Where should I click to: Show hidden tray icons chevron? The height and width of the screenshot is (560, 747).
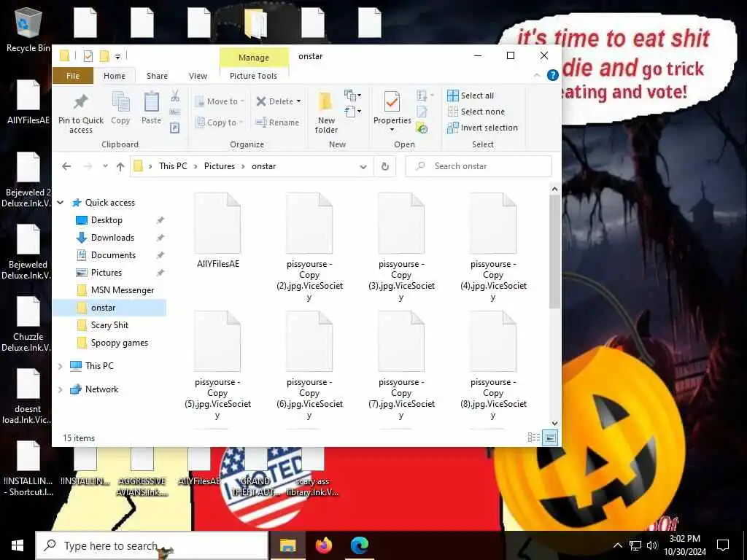tap(617, 545)
